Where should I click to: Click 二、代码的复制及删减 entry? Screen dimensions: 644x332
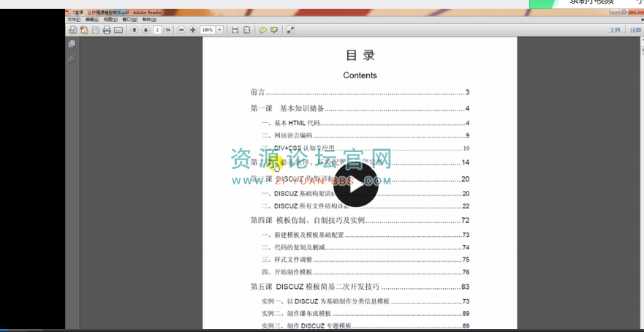point(365,247)
